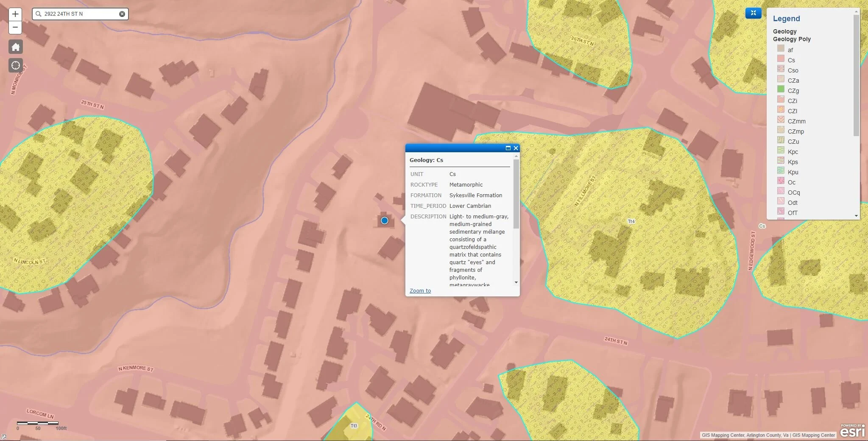Return to the default home extent
This screenshot has height=441, width=868.
(16, 47)
